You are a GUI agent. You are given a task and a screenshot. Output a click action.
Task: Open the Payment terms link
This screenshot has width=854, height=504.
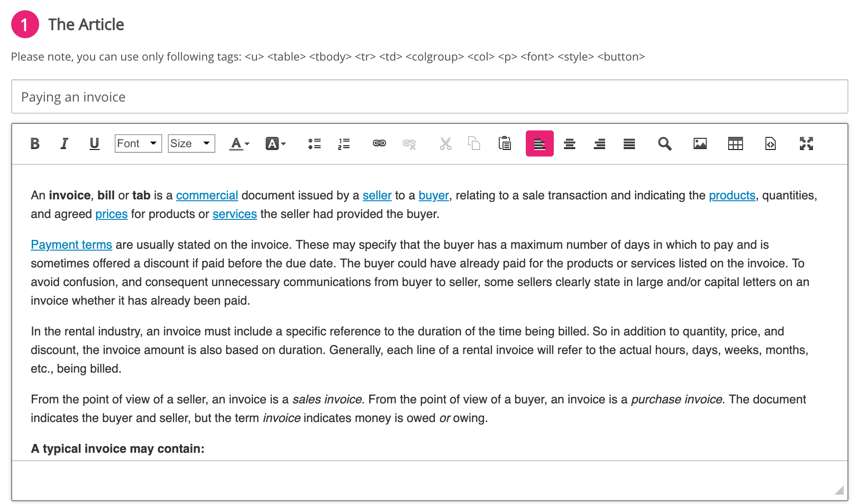coord(71,244)
